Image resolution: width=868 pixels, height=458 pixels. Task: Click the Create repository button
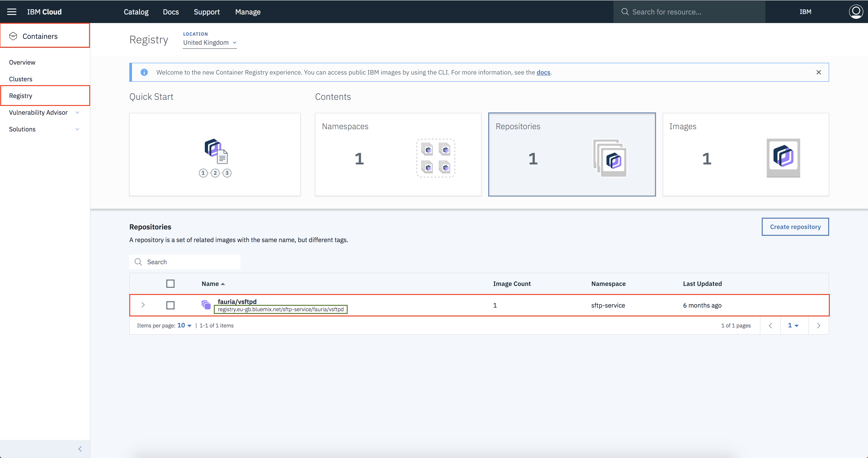[795, 227]
